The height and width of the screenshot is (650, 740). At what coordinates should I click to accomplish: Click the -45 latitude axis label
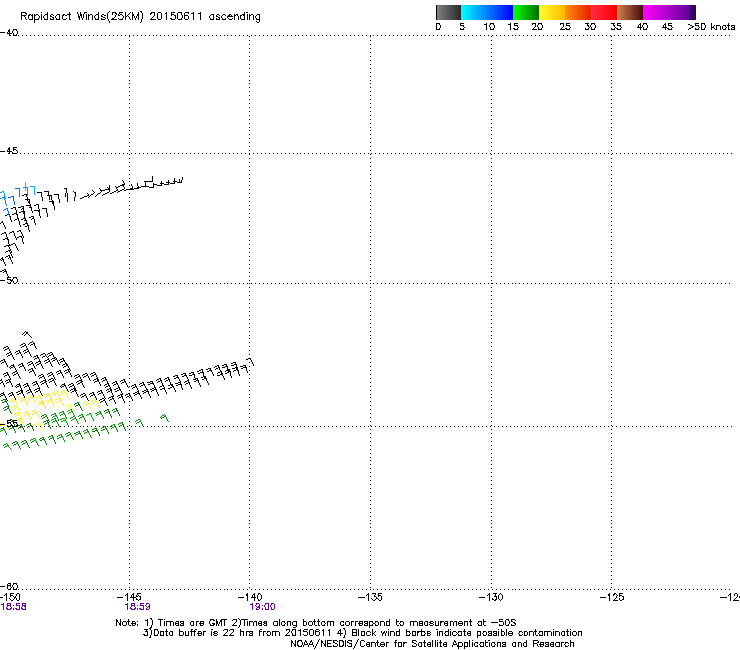(x=9, y=151)
